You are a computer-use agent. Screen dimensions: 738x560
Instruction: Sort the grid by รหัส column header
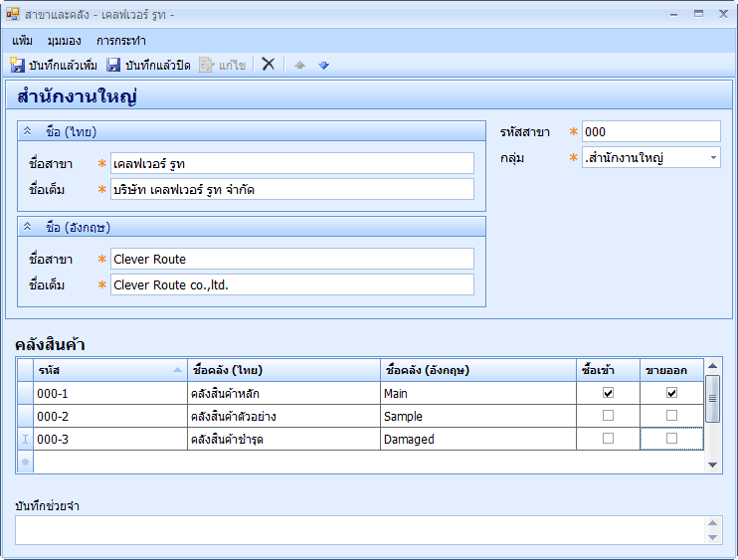pos(109,370)
